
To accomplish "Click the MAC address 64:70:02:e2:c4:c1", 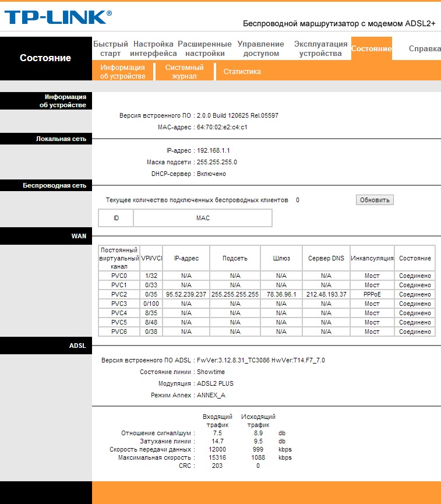I will point(222,127).
